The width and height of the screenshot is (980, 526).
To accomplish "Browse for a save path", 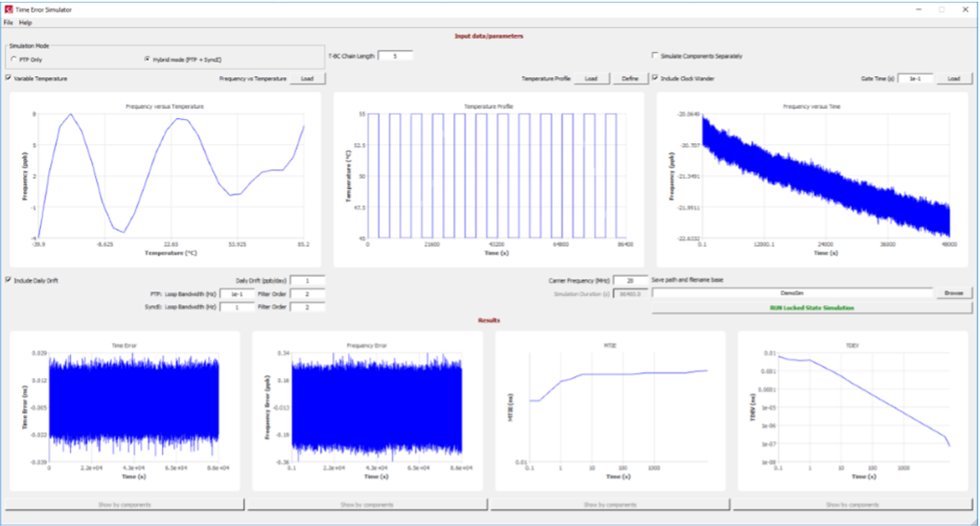I will 954,292.
